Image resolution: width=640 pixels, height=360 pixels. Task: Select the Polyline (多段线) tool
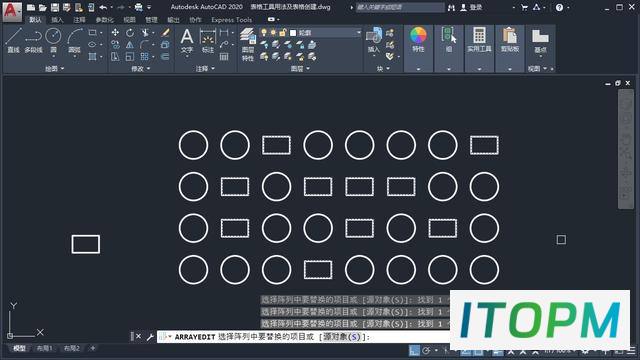[33, 40]
